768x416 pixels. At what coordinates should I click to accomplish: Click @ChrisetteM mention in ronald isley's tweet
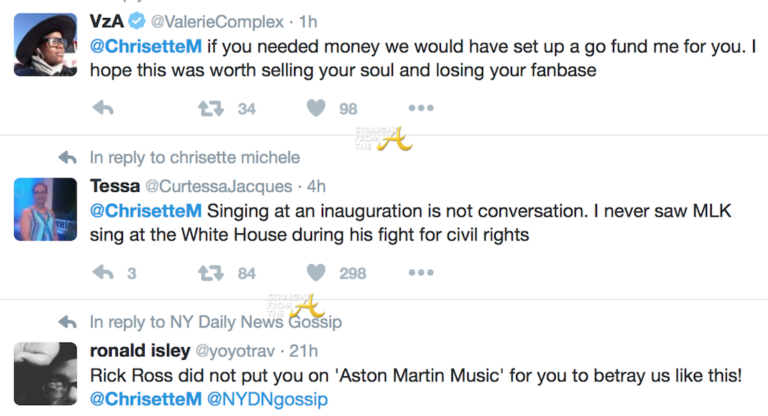pos(136,398)
